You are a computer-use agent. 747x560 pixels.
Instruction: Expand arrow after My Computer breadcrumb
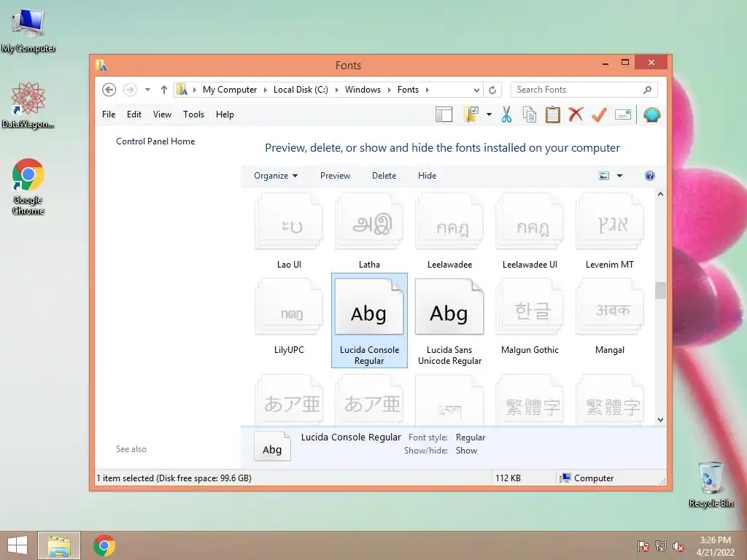click(x=266, y=90)
